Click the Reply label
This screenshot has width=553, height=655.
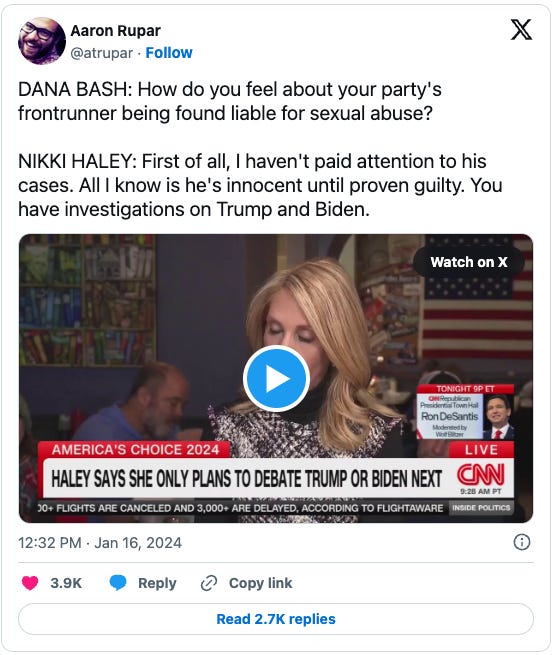point(157,583)
